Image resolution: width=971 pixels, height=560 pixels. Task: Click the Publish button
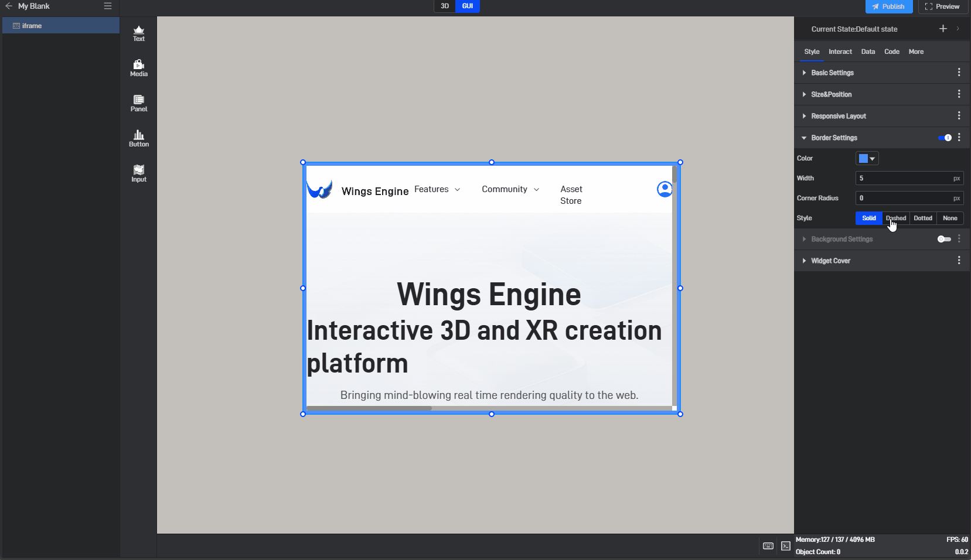(x=889, y=6)
